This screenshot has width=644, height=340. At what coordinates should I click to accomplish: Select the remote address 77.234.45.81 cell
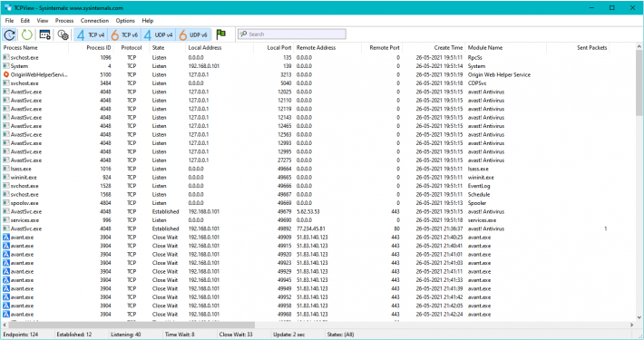coord(311,228)
